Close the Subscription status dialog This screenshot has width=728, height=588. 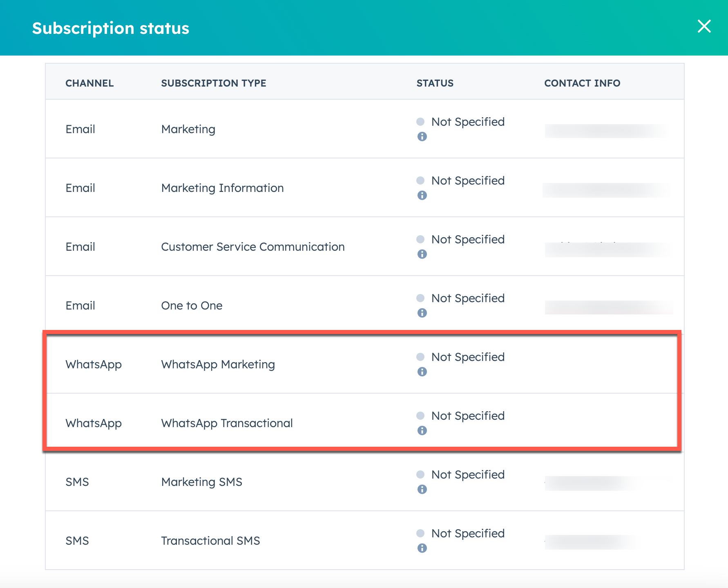point(704,27)
